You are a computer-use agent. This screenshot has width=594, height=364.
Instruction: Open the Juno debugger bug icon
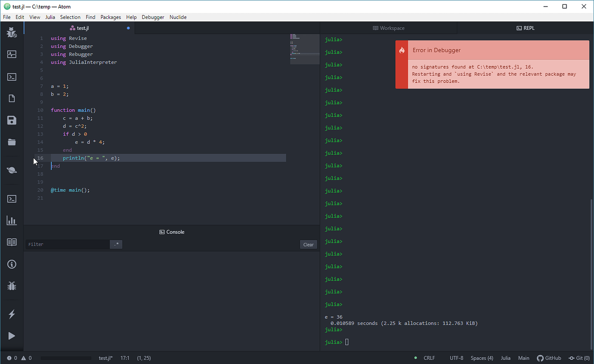point(12,286)
